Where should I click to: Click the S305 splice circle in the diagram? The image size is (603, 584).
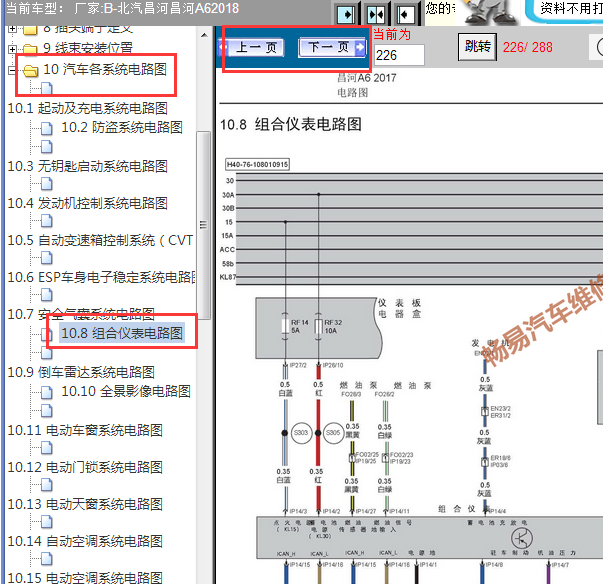(x=333, y=433)
